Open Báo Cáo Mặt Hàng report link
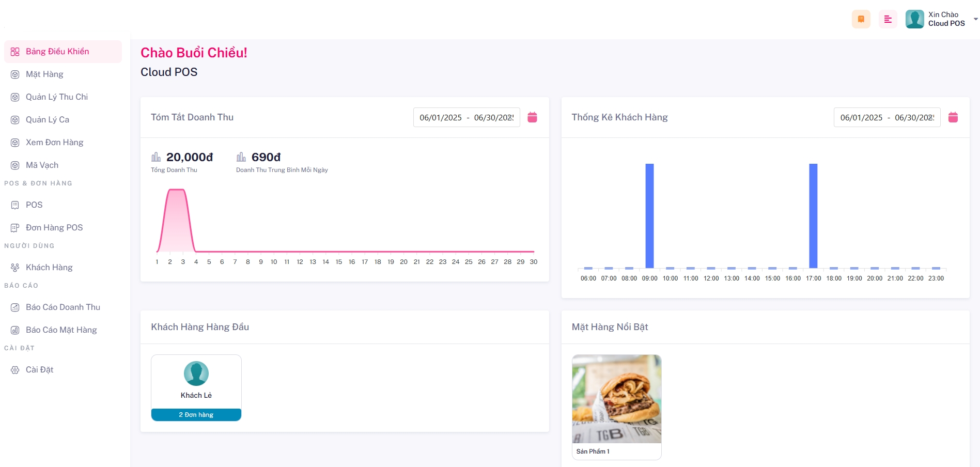 tap(61, 330)
